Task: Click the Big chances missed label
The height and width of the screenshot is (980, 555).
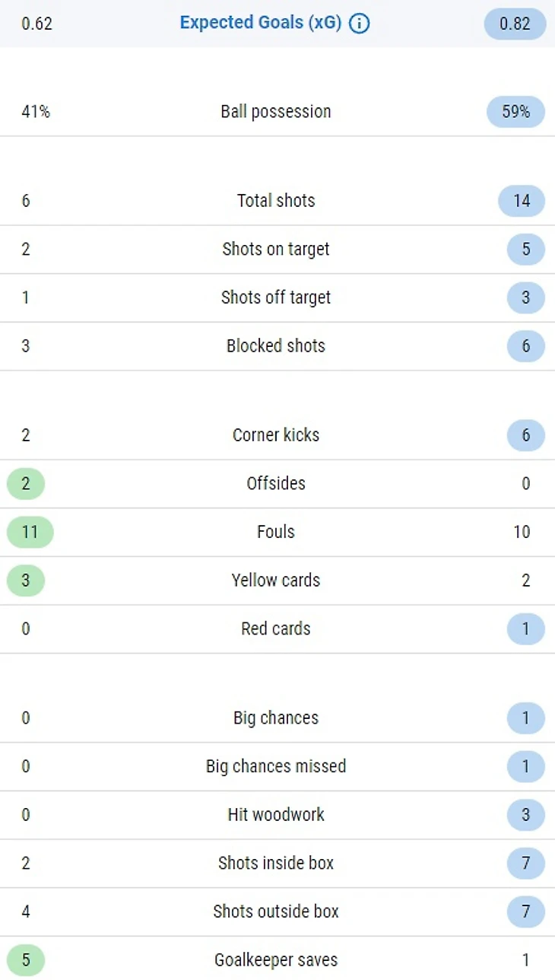Action: click(276, 766)
